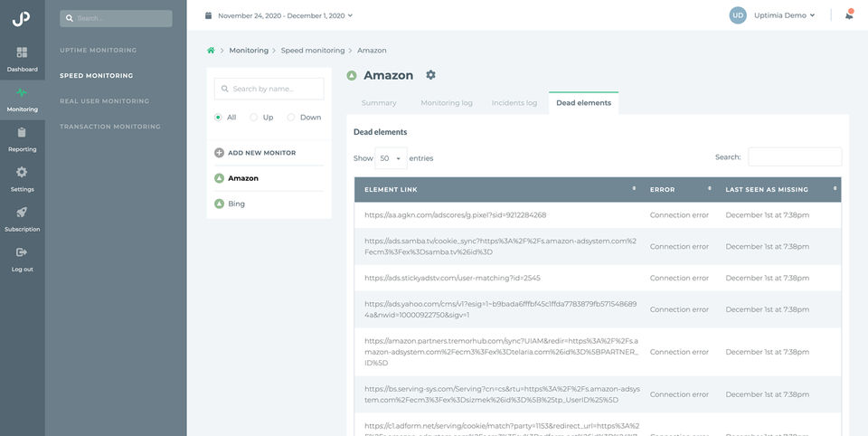868x436 pixels.
Task: Expand the Uptimia Demo account menu
Action: coord(773,15)
